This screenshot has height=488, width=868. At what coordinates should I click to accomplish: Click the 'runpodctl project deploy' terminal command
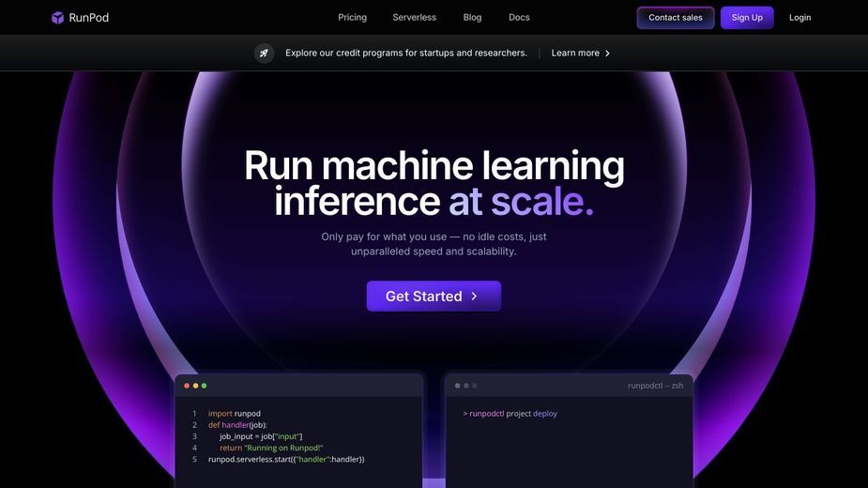tap(510, 413)
